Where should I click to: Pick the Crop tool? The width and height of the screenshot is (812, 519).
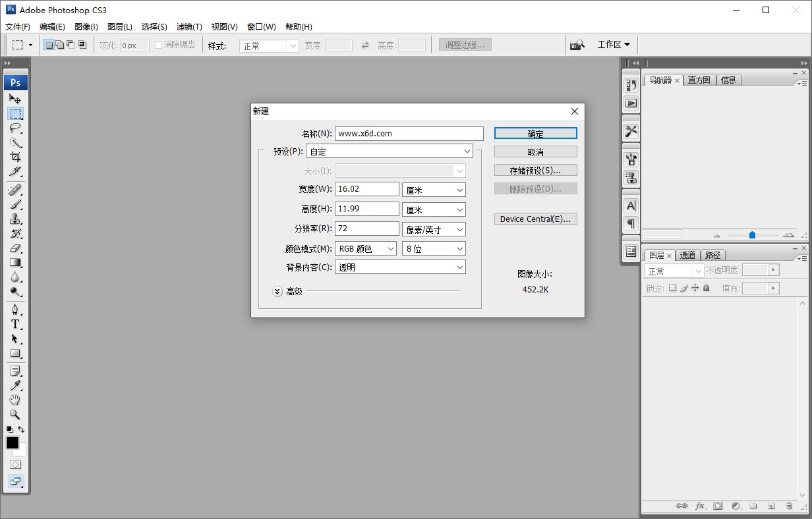(15, 157)
